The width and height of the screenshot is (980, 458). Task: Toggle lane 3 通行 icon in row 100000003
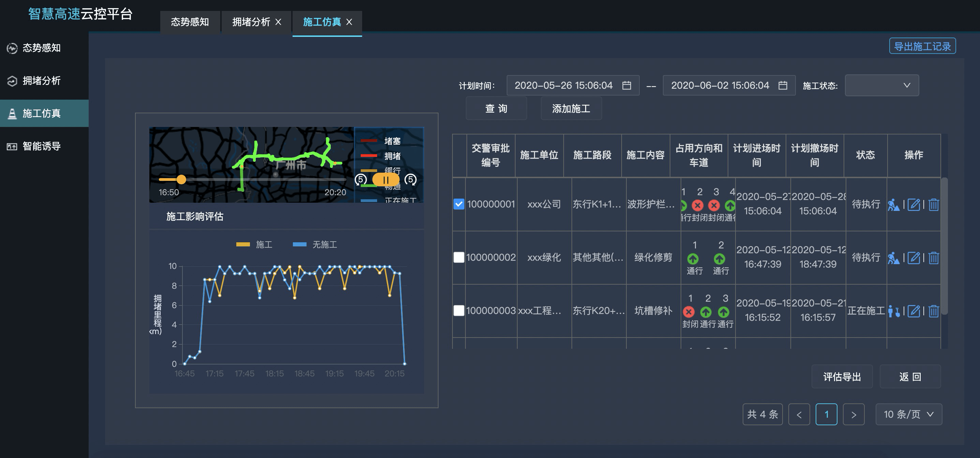[x=724, y=312]
